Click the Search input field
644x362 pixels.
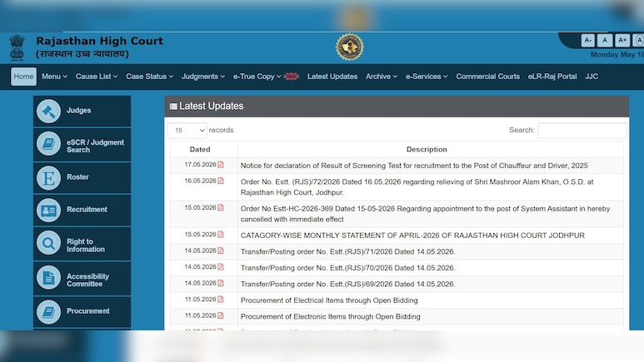[582, 130]
